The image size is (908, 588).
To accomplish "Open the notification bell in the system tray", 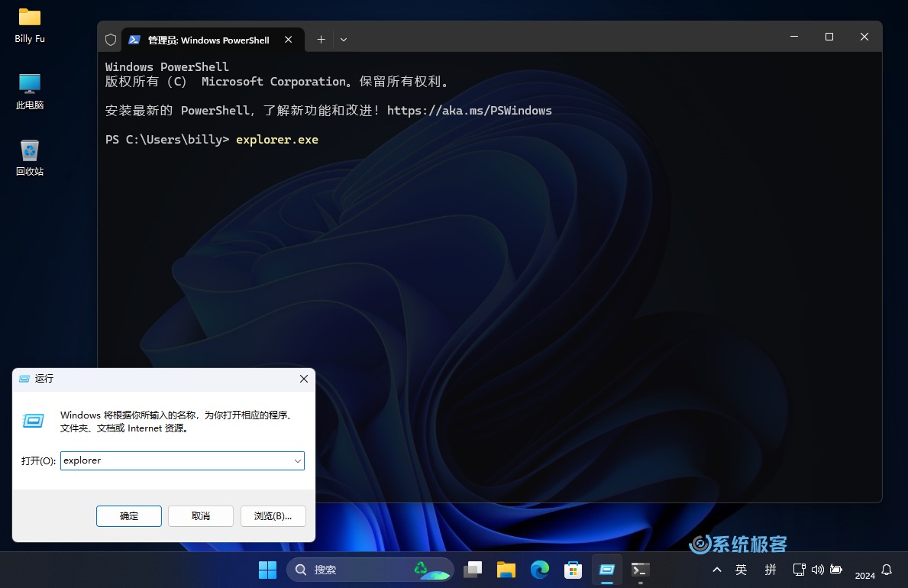I will [886, 569].
